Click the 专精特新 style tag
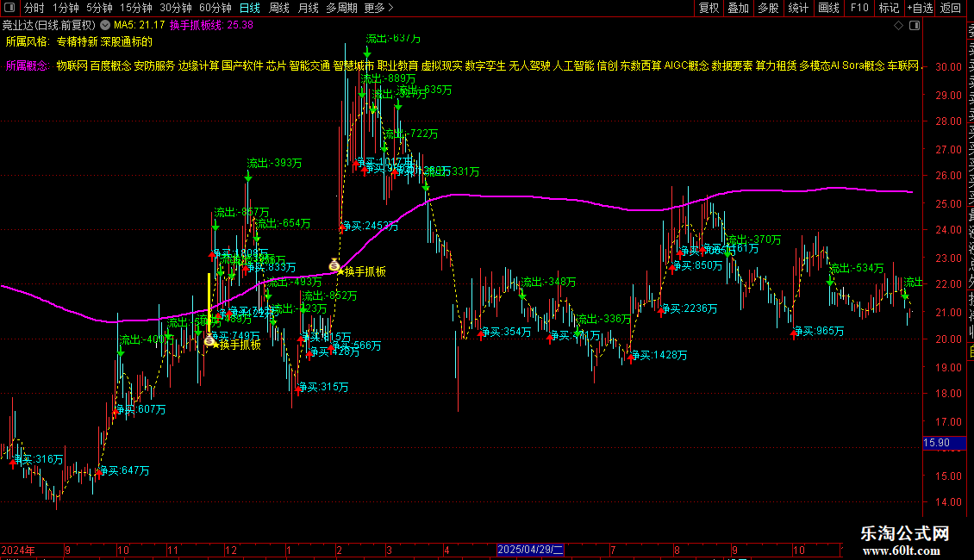The height and width of the screenshot is (560, 974). coord(77,41)
